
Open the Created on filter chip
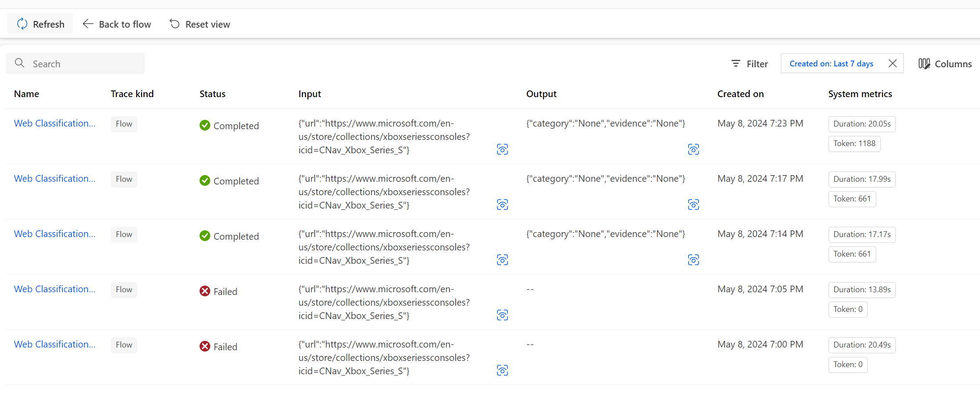(831, 64)
